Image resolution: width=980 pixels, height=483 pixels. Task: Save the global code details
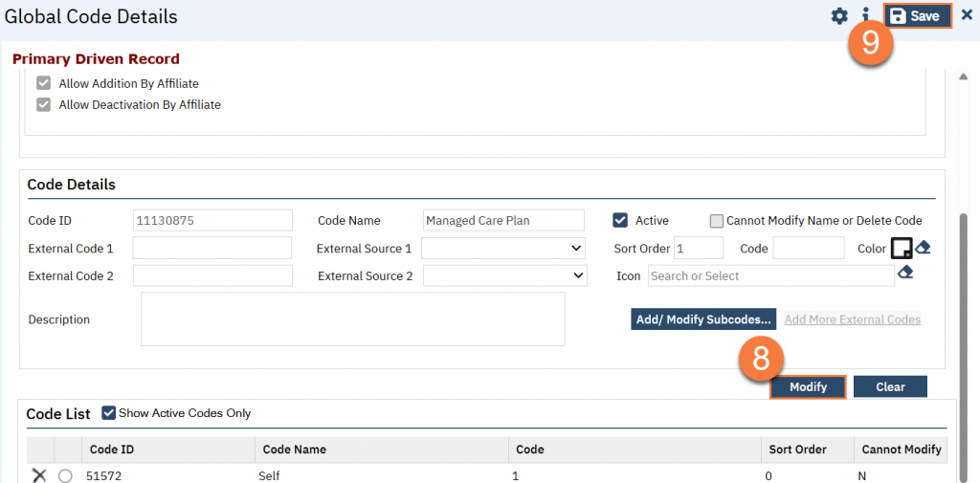(x=917, y=16)
